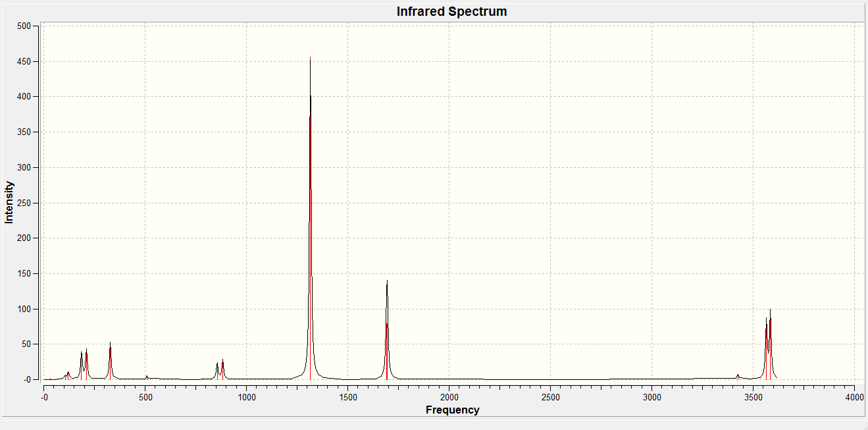Image resolution: width=868 pixels, height=430 pixels.
Task: Select the peak near frequency 1700
Action: (387, 329)
